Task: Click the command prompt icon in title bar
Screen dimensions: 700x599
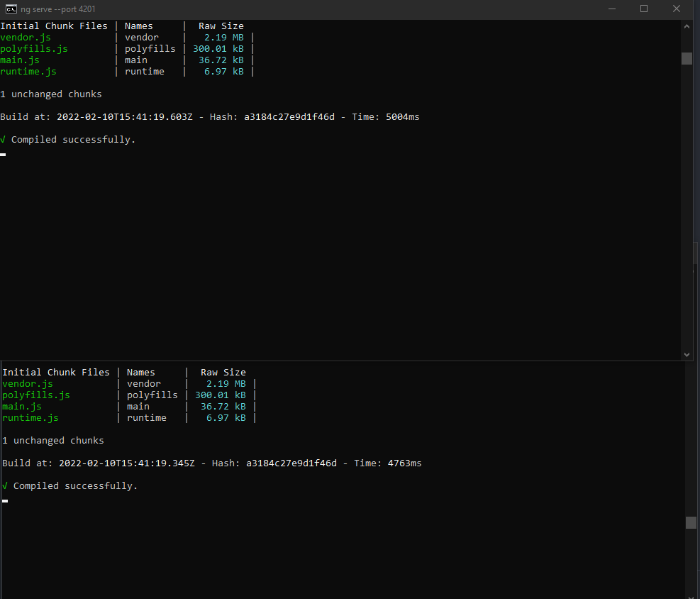Action: pyautogui.click(x=11, y=9)
